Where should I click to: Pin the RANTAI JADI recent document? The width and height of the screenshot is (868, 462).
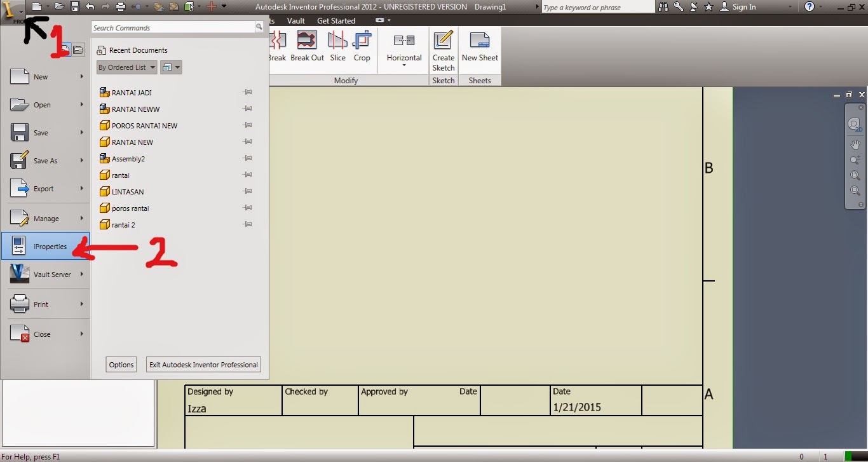pyautogui.click(x=247, y=92)
